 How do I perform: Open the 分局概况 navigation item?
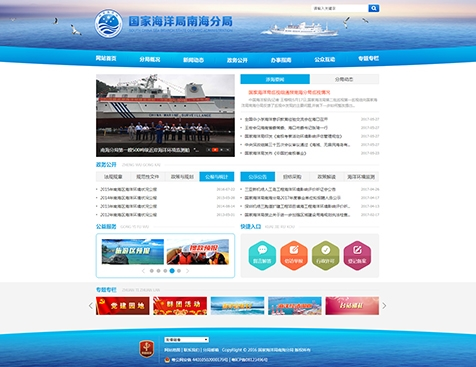pyautogui.click(x=150, y=60)
